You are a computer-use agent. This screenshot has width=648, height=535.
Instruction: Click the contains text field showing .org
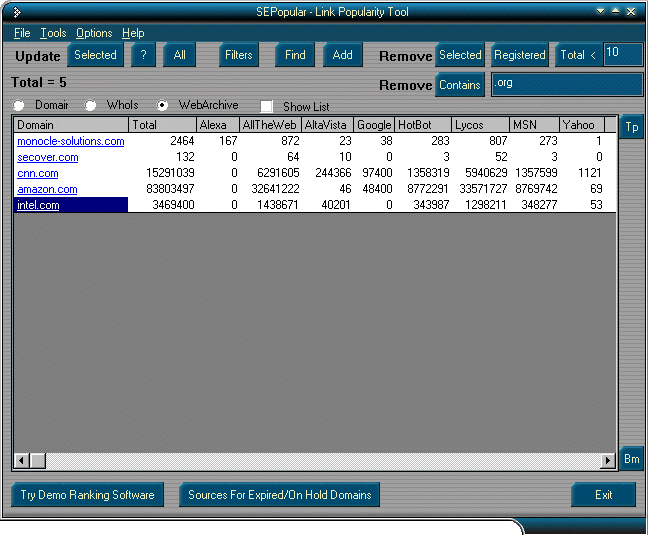coord(567,84)
